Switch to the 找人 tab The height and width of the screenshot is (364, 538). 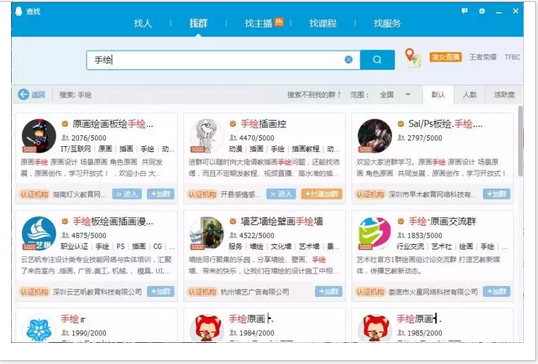click(x=143, y=23)
